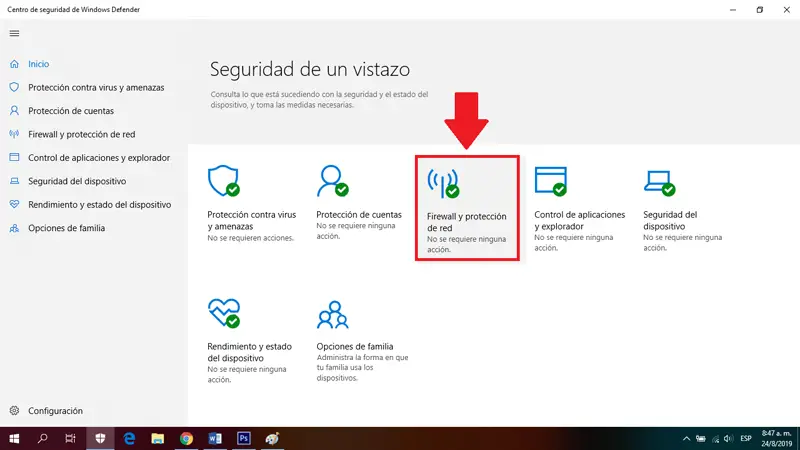This screenshot has width=800, height=450.
Task: Click the volume speaker icon in tray
Action: pyautogui.click(x=729, y=439)
